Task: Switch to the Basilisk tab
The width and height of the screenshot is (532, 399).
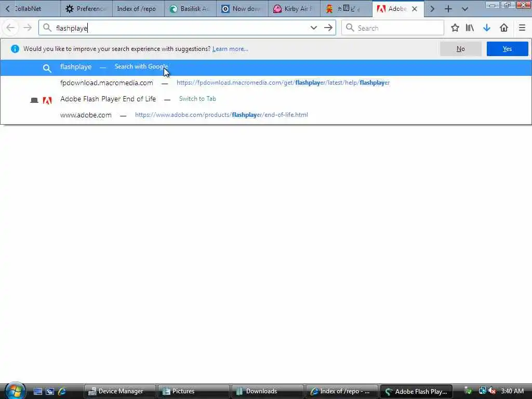Action: click(x=190, y=9)
